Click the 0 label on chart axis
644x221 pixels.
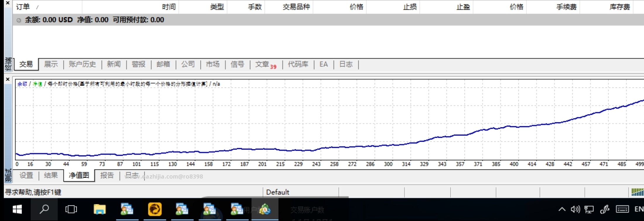17,164
